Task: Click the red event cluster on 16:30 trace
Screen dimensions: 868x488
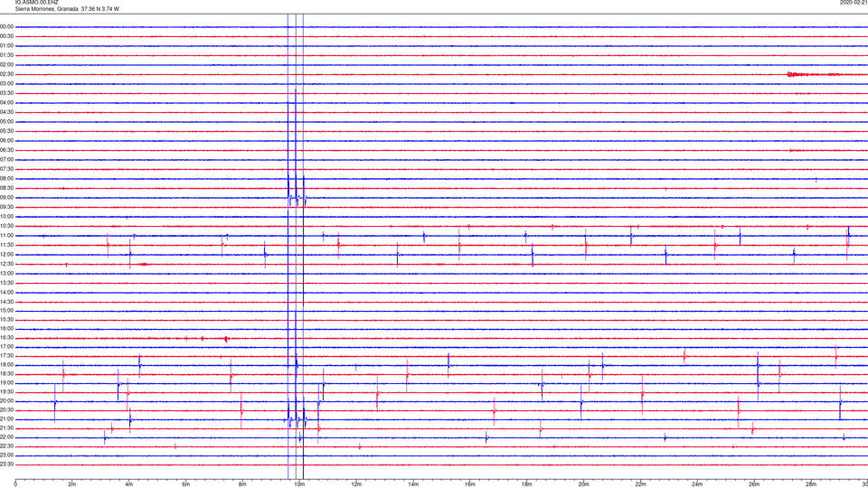Action: click(226, 339)
